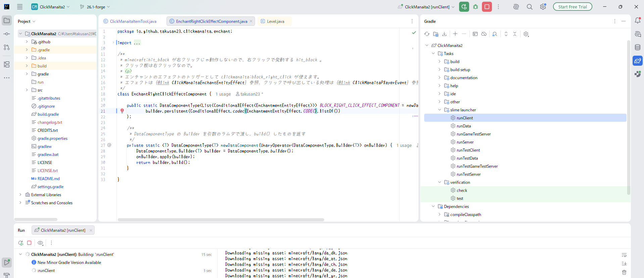Open the 26.1-forge branch dropdown
Image resolution: width=644 pixels, height=278 pixels.
tap(95, 7)
